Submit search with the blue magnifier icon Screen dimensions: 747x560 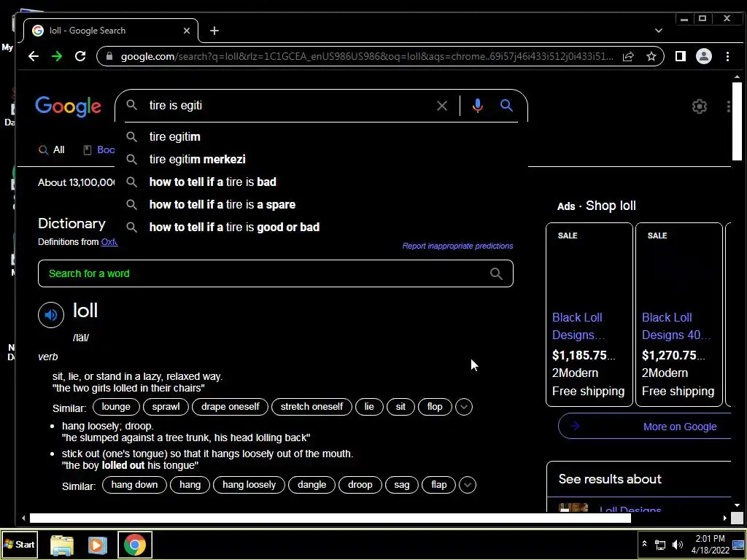506,105
